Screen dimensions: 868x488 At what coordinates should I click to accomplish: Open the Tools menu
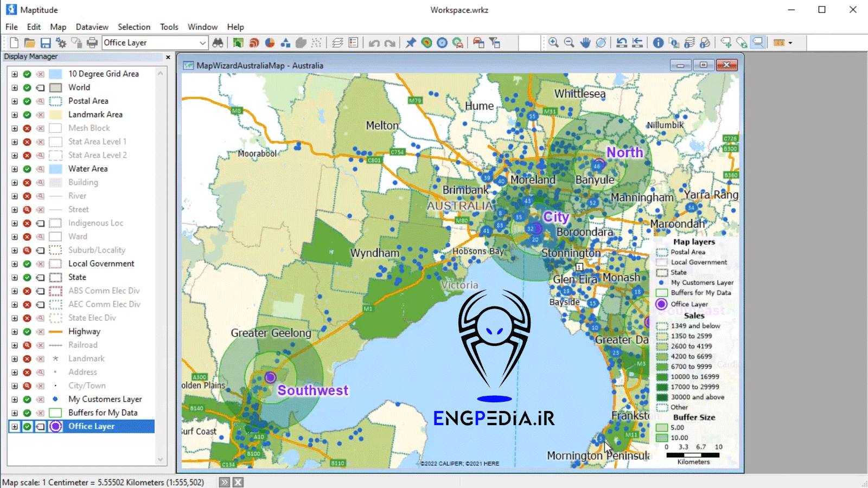pos(169,27)
